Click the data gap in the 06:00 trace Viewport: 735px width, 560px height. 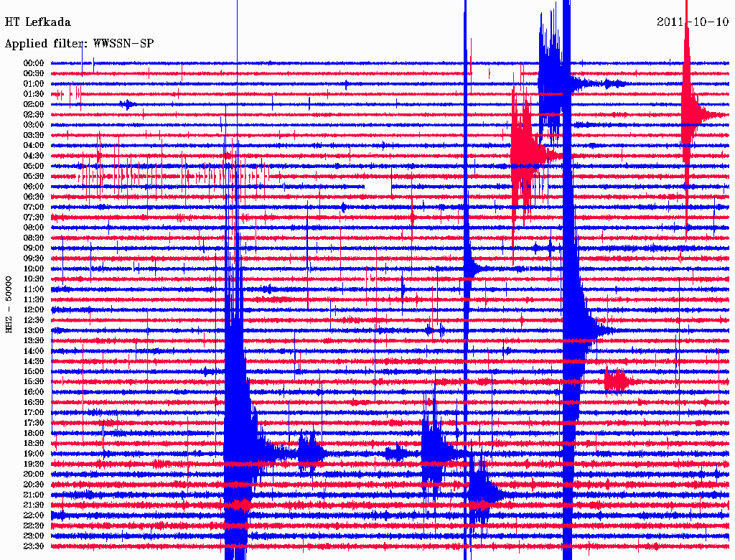click(x=378, y=187)
